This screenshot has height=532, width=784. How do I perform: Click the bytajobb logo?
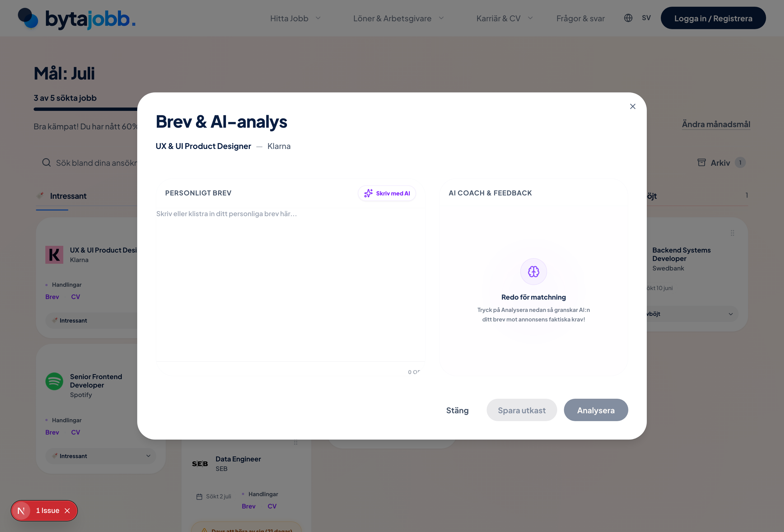[76, 18]
